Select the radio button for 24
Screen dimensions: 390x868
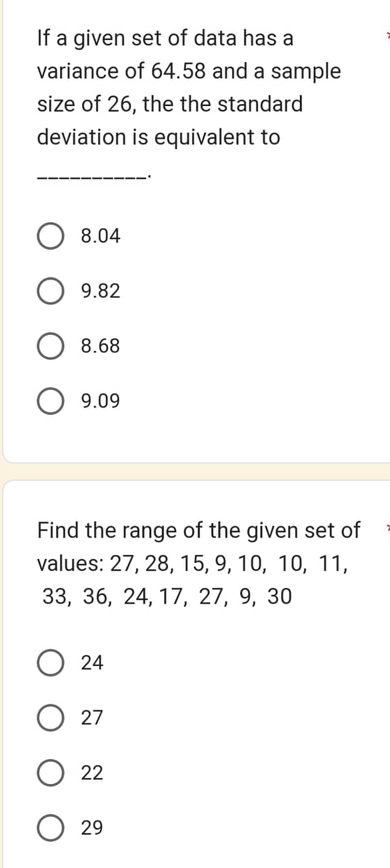[x=50, y=663]
